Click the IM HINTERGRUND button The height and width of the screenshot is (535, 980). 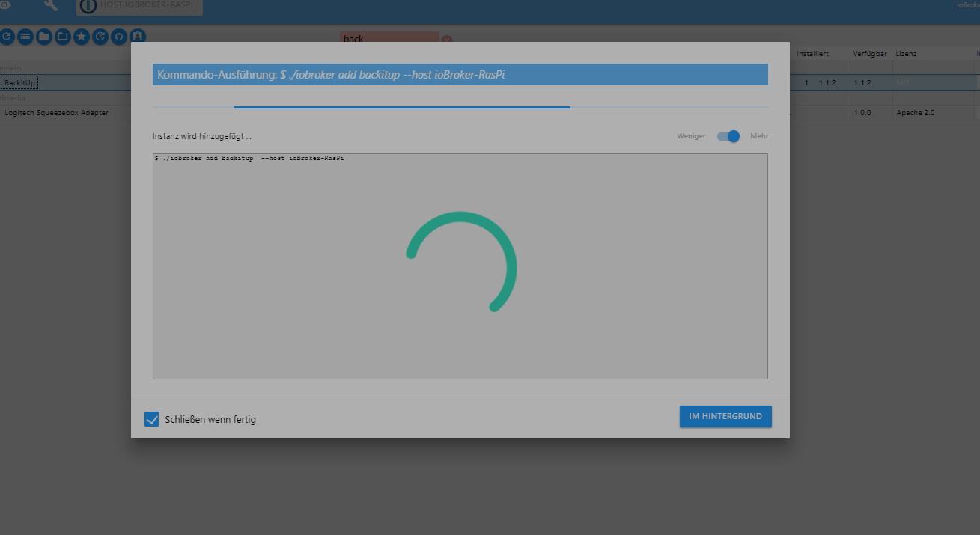(725, 416)
